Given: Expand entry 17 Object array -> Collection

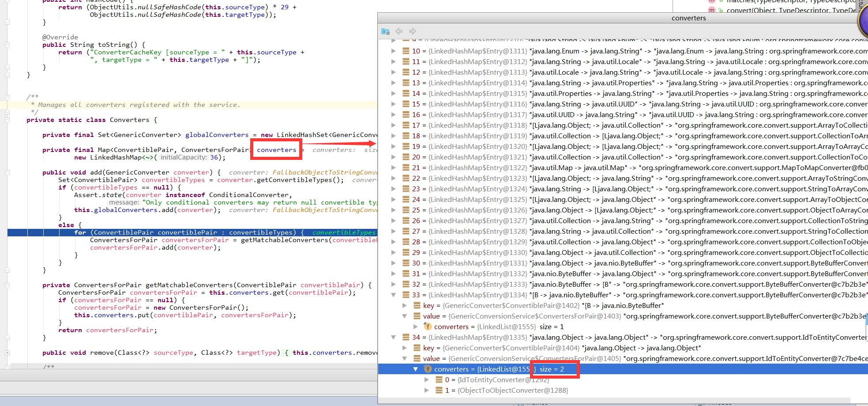Looking at the screenshot, I should coord(393,125).
